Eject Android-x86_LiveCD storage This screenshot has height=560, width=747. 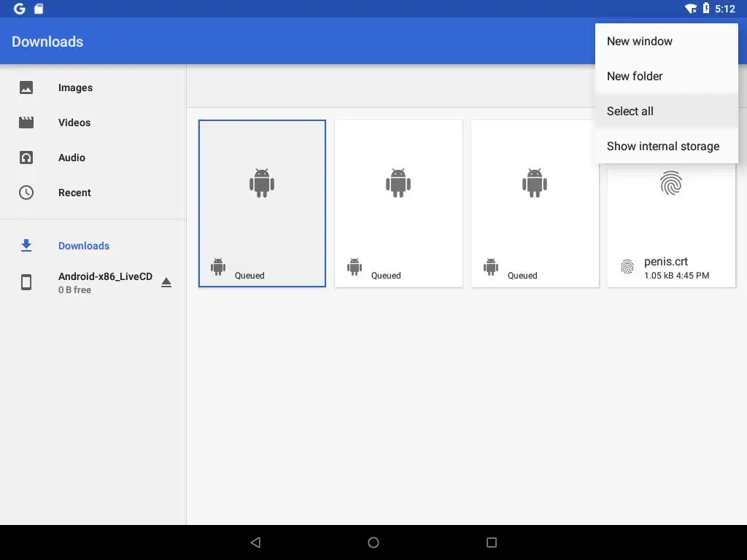[166, 282]
